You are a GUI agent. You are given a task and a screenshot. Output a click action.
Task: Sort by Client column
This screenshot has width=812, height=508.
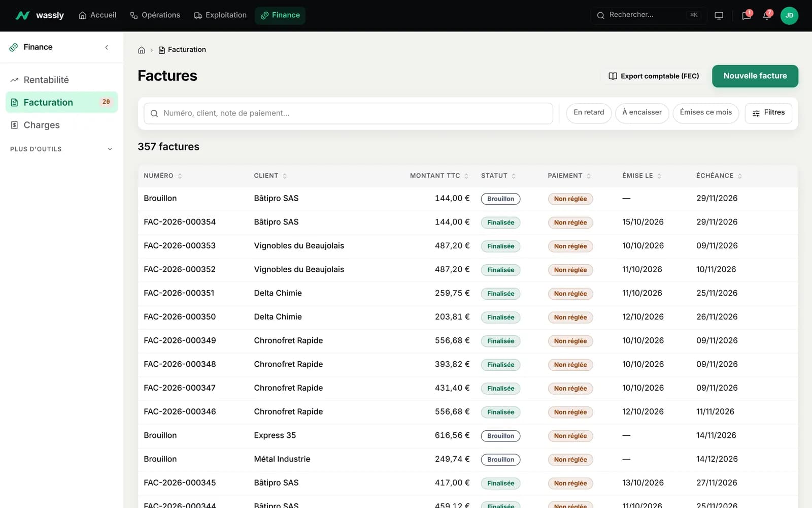[x=270, y=176]
